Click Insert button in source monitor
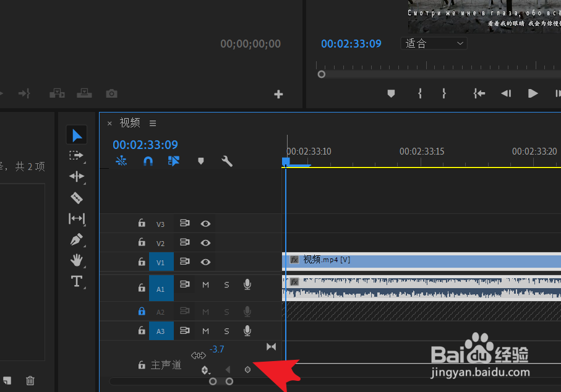 [57, 93]
